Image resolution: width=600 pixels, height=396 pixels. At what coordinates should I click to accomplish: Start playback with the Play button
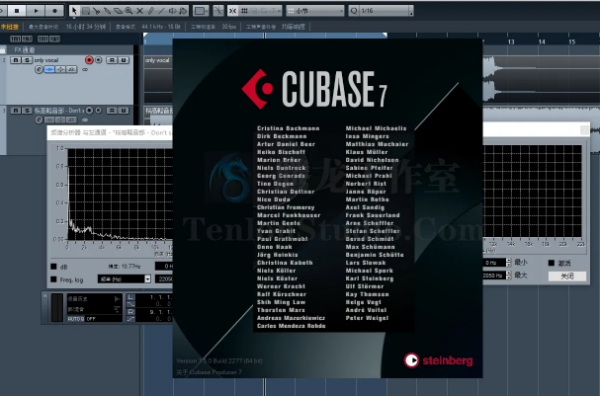tap(36, 11)
